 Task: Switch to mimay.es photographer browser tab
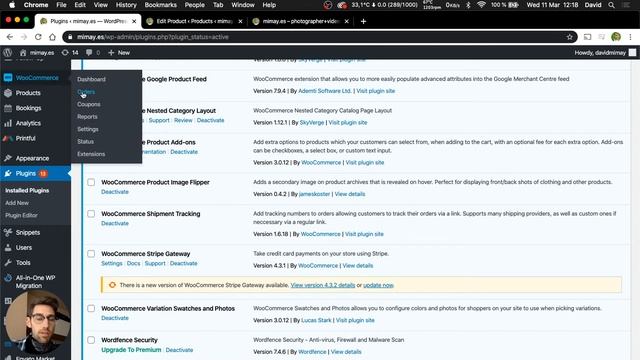300,21
